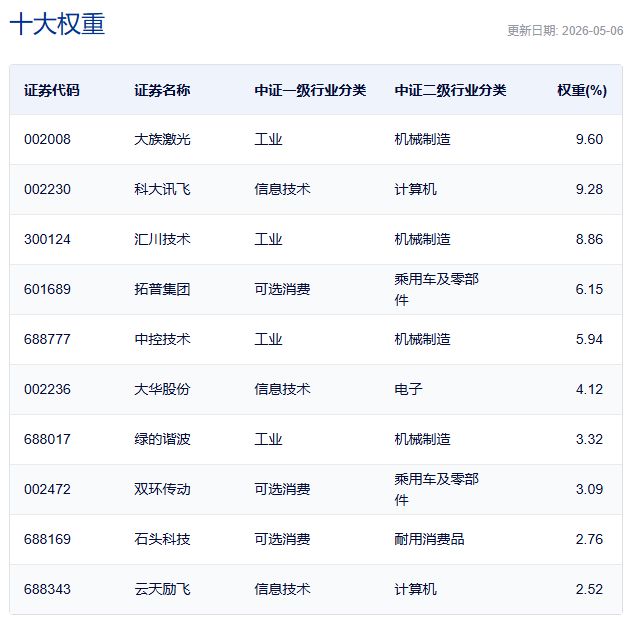Select stock name 中控技术
The image size is (628, 621).
coord(162,339)
